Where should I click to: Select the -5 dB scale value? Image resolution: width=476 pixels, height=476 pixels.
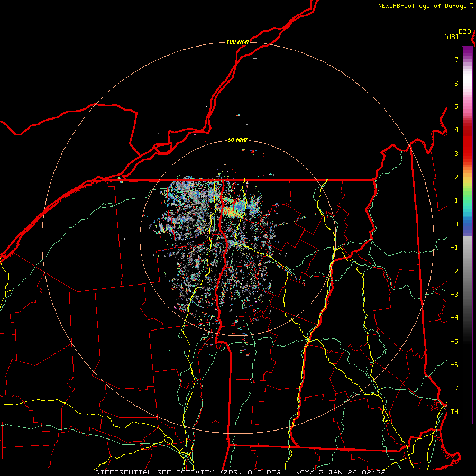click(x=454, y=342)
